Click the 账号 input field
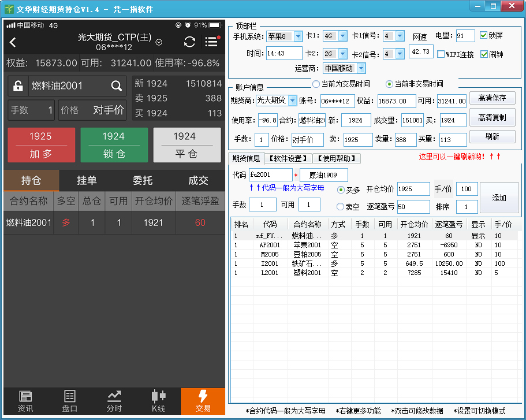Viewport: 526px width, 420px height. point(337,101)
